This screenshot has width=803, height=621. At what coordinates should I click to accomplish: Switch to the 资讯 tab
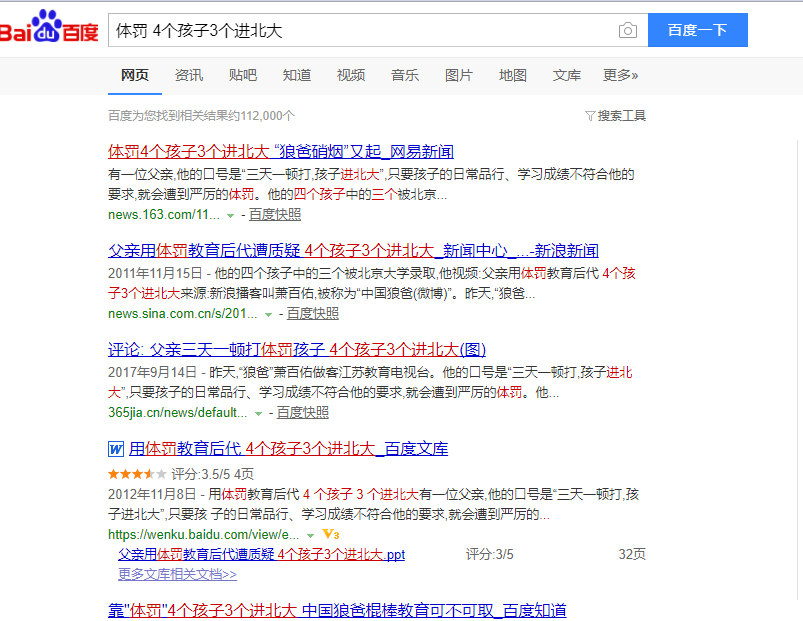click(189, 75)
